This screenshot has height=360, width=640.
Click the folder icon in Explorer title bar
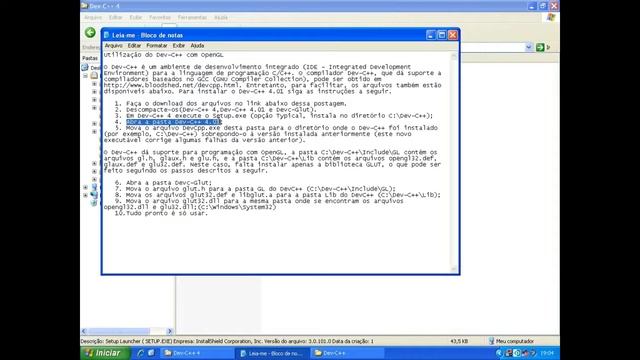84,6
